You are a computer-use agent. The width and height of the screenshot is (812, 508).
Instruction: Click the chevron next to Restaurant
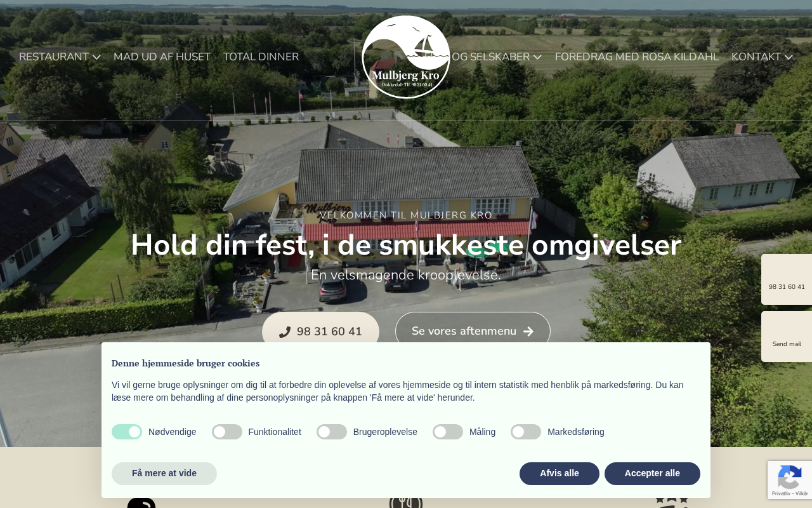pyautogui.click(x=96, y=57)
